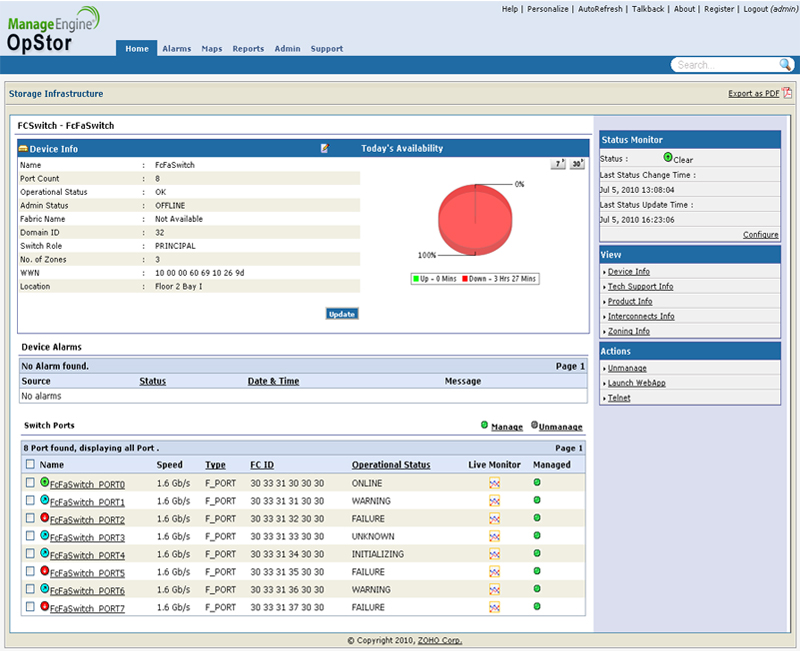The height and width of the screenshot is (651, 800).
Task: Sort ports by FC ID column
Action: click(x=262, y=465)
